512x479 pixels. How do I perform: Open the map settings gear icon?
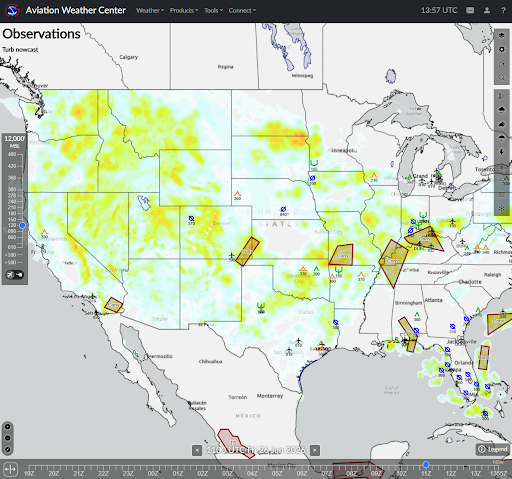point(501,50)
